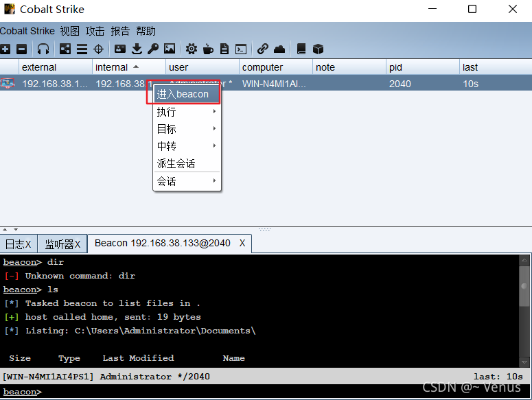Click the terminal scripted web delivery icon

pyautogui.click(x=241, y=49)
